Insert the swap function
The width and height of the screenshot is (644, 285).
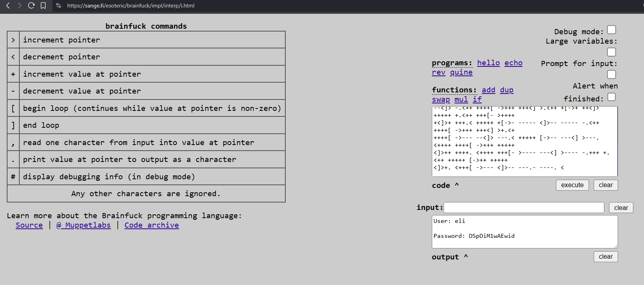pyautogui.click(x=441, y=99)
